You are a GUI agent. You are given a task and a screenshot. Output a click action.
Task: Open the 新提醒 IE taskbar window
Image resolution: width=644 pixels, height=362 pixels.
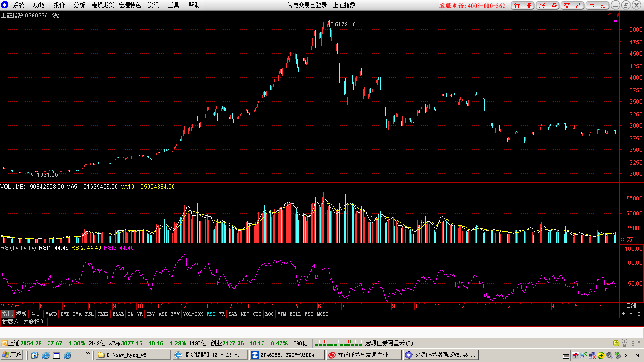pyautogui.click(x=210, y=355)
